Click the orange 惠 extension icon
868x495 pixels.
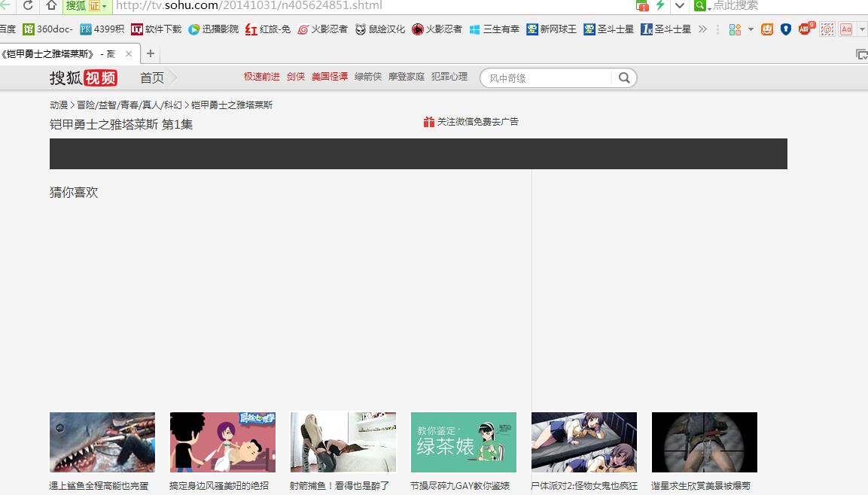[766, 29]
